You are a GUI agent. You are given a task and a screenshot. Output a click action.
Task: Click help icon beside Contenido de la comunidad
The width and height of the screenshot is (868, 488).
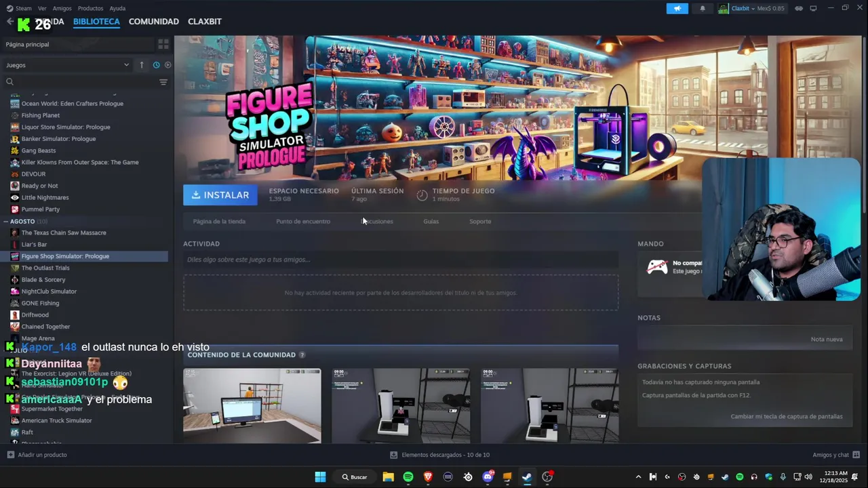point(302,355)
